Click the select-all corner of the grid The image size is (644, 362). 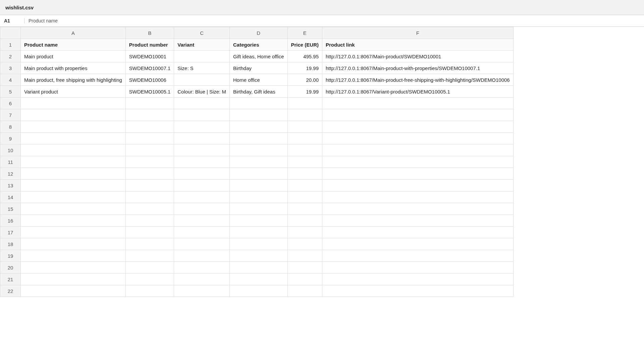coord(10,33)
